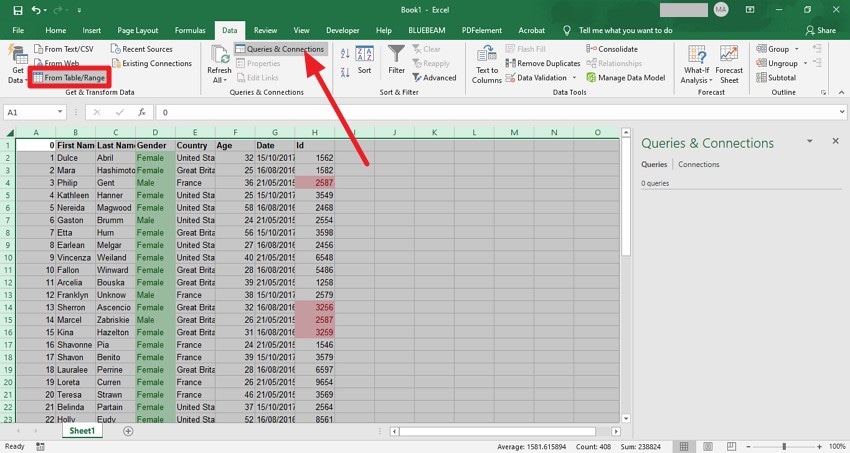Click the Filter funnel icon
This screenshot has width=850, height=453.
click(x=396, y=54)
